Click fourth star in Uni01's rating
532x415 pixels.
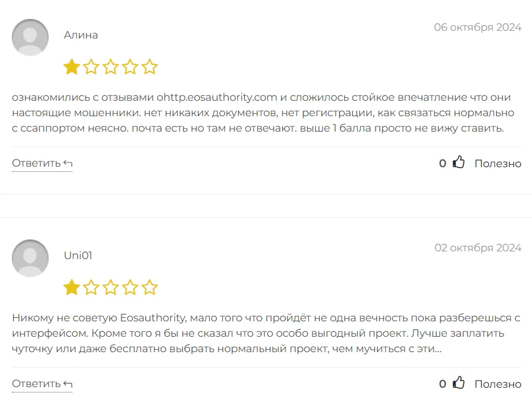coord(130,288)
